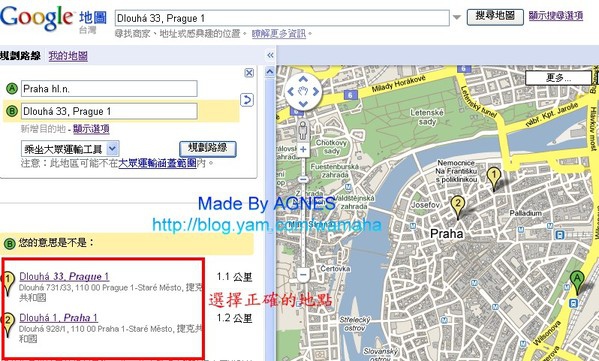
Task: Select suggestion Dlouhá 1, Praha 1
Action: pyautogui.click(x=58, y=317)
